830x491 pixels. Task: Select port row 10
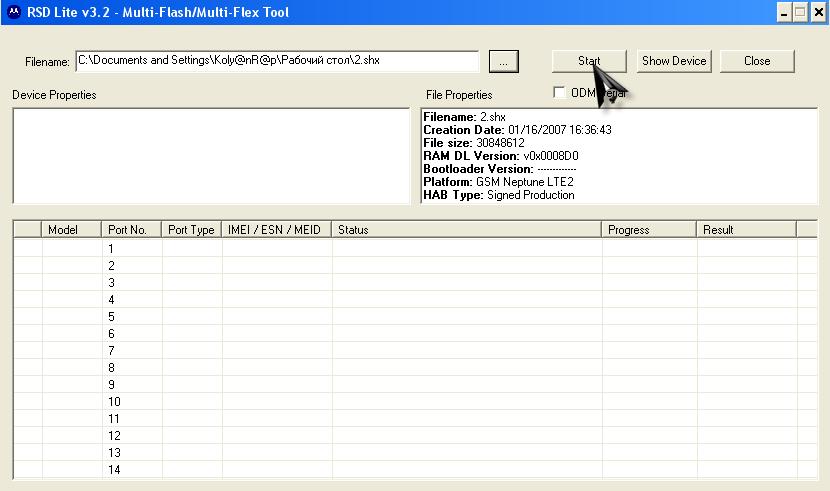(415, 401)
